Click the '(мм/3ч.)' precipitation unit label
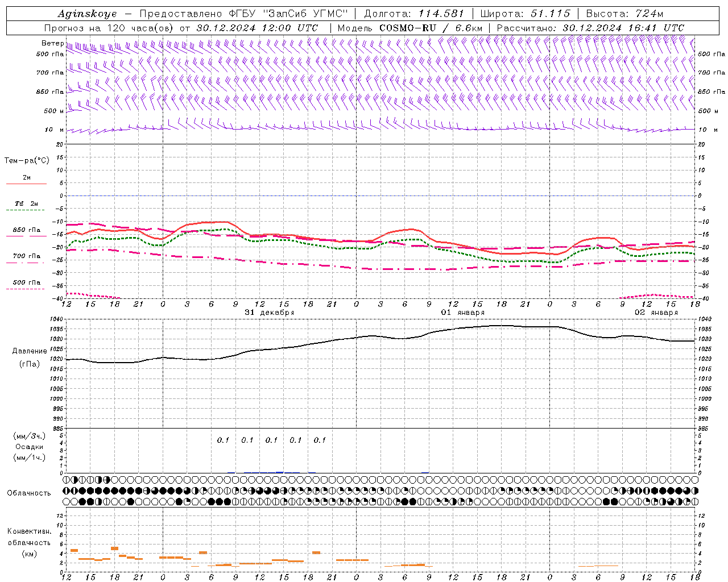 pos(30,436)
